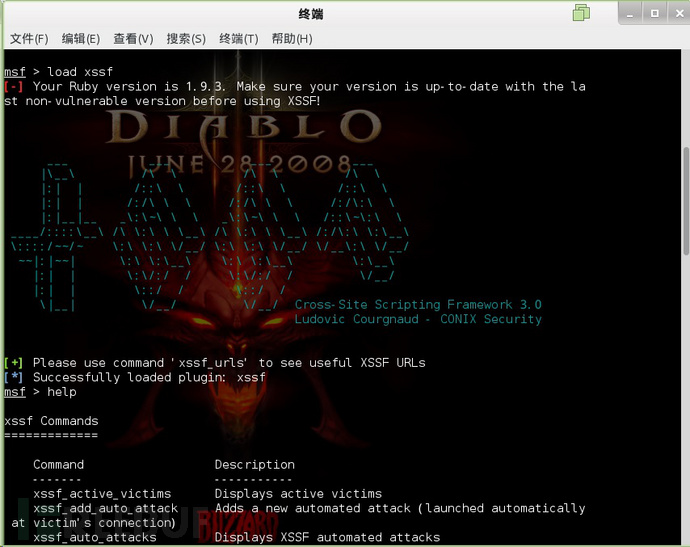Click the terminal vertical scrollbar thumb
This screenshot has height=547, width=690.
point(686,201)
